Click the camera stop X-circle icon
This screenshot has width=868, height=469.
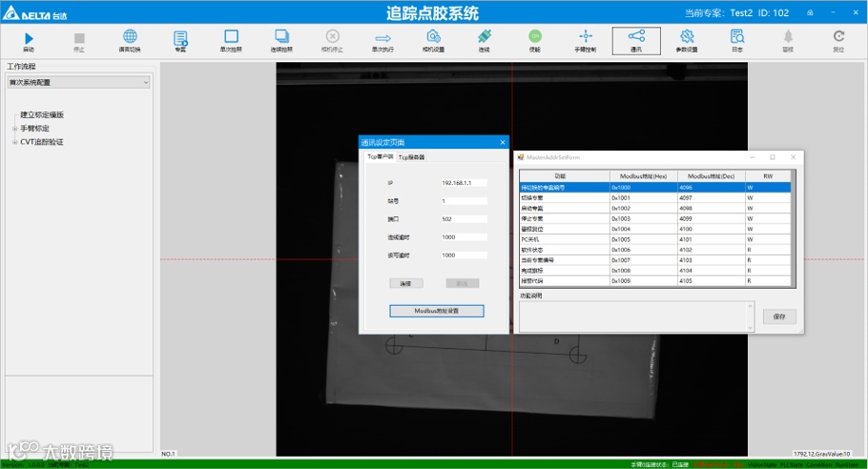coord(332,36)
